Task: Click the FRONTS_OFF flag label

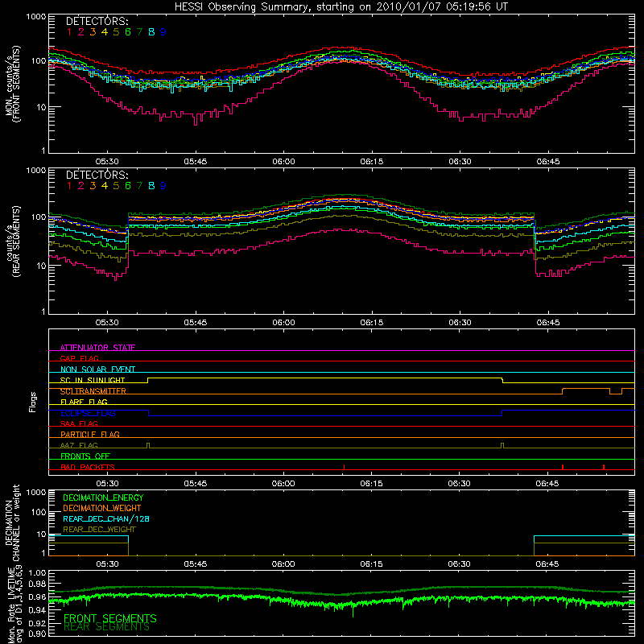Action: click(85, 456)
